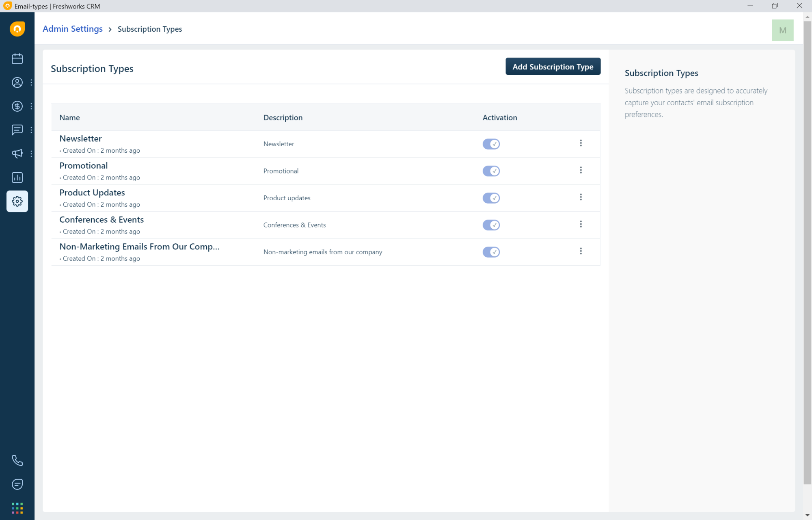Open options menu for Non-Marketing Emails row
Screen dimensions: 812x520
pyautogui.click(x=581, y=251)
